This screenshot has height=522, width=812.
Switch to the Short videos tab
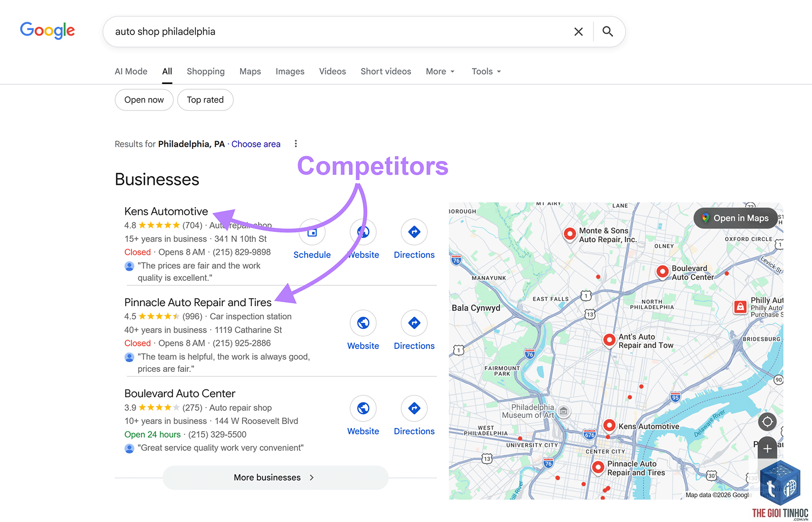pos(386,72)
